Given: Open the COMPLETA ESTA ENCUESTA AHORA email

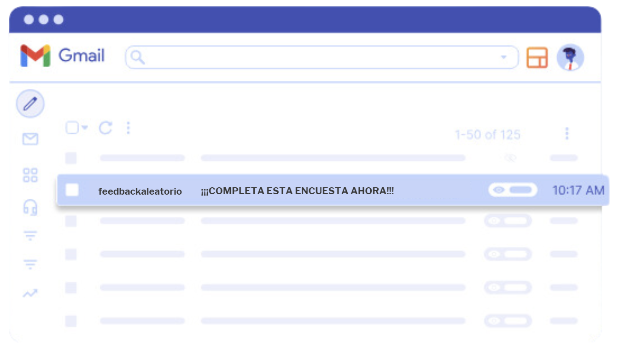Looking at the screenshot, I should pos(298,191).
